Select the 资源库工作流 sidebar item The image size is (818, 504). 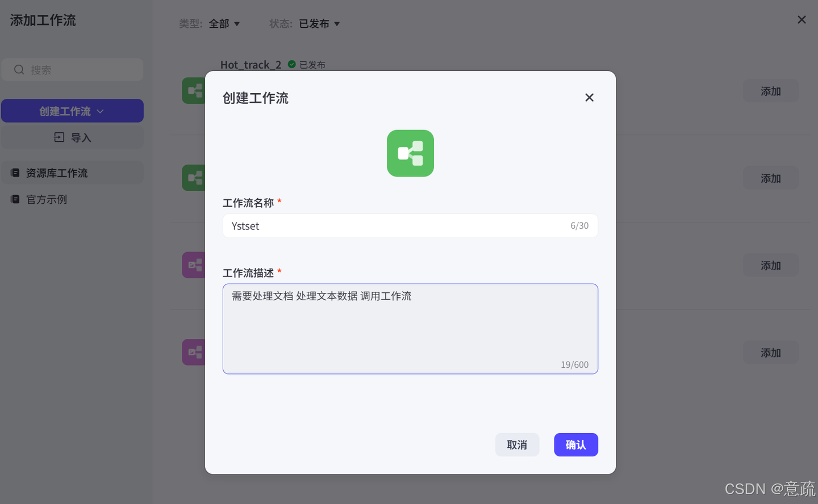pos(72,173)
